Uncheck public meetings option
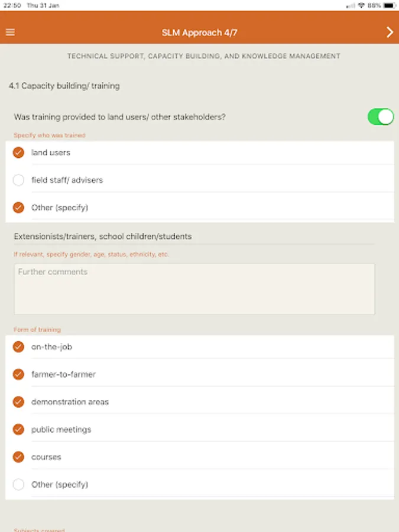The width and height of the screenshot is (399, 532). pos(19,429)
